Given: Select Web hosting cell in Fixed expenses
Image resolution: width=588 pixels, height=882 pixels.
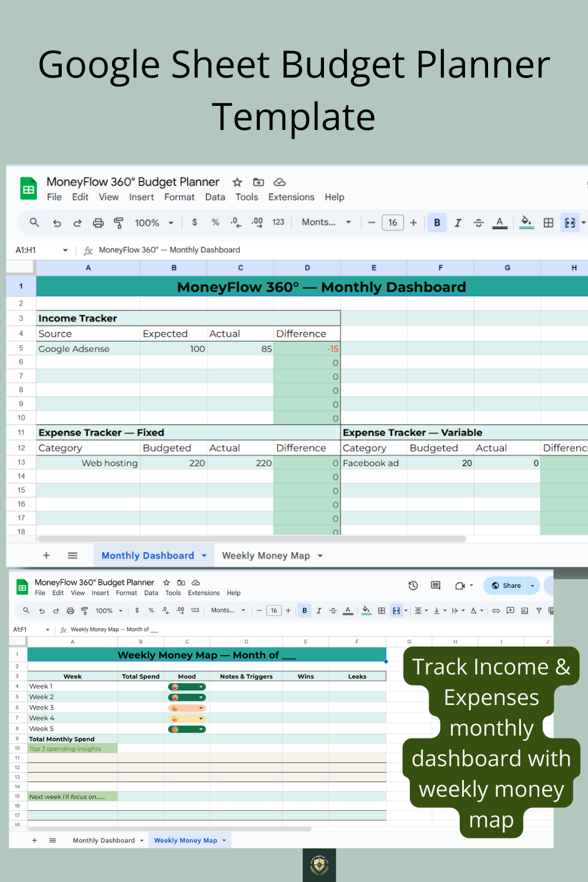Looking at the screenshot, I should [88, 463].
